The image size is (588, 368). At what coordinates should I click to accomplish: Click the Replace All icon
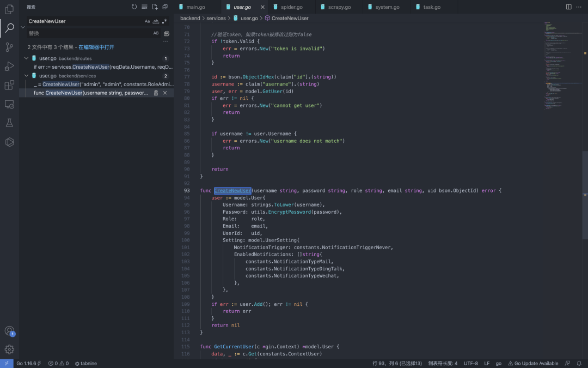tap(167, 33)
